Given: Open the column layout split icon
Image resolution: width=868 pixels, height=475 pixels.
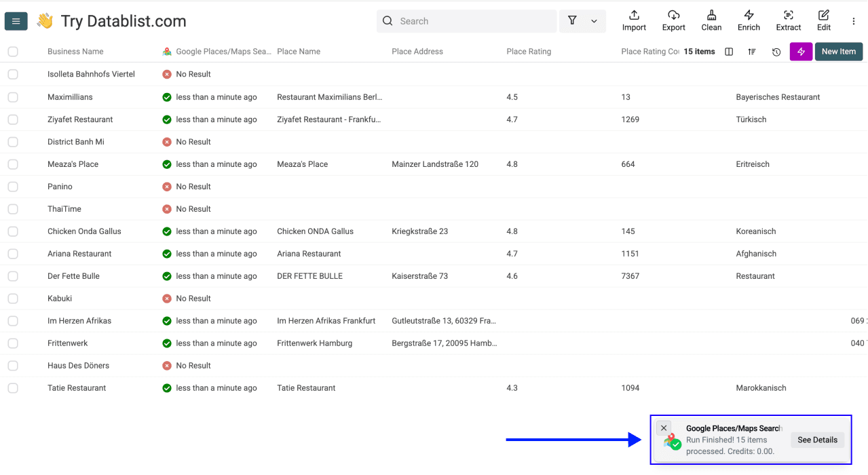Looking at the screenshot, I should coord(728,51).
